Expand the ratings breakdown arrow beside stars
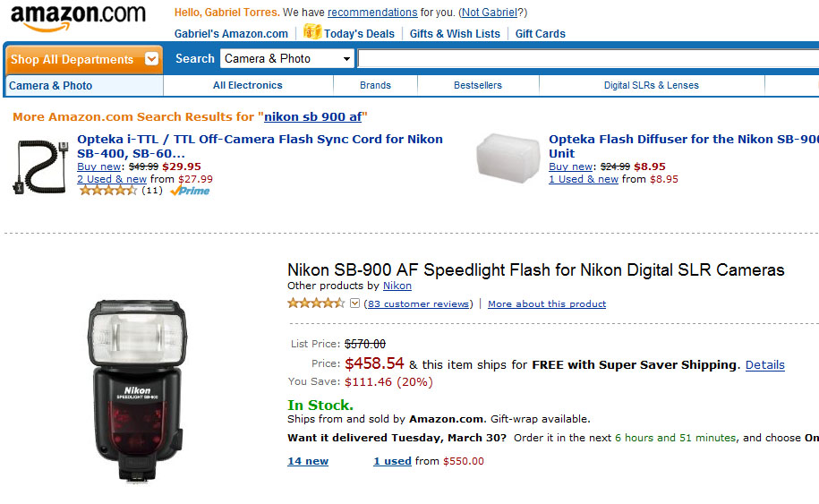The width and height of the screenshot is (819, 504). coord(354,303)
